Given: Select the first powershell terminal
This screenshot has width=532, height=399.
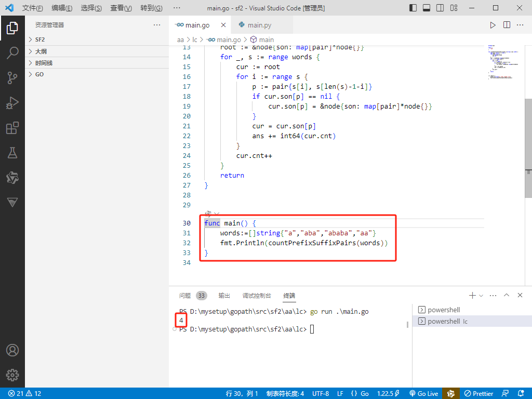Looking at the screenshot, I should [x=472, y=310].
